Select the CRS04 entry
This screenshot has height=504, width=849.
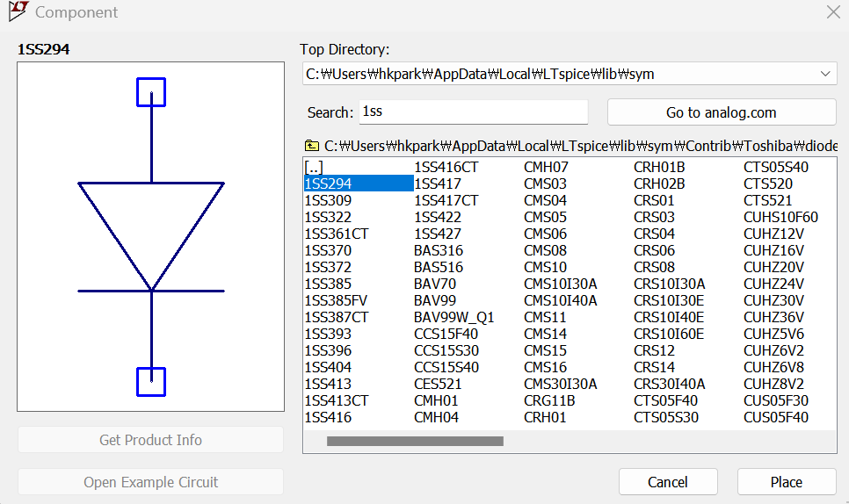pyautogui.click(x=654, y=234)
